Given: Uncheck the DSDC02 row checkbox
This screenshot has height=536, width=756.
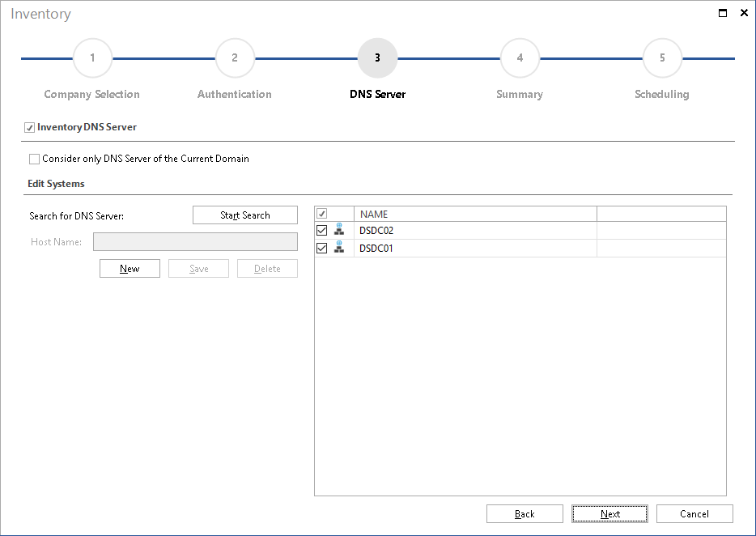Looking at the screenshot, I should coord(321,231).
